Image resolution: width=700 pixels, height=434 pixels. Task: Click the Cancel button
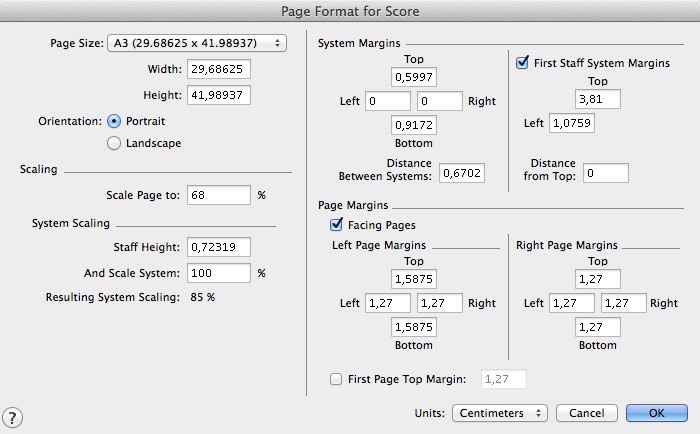coord(587,413)
